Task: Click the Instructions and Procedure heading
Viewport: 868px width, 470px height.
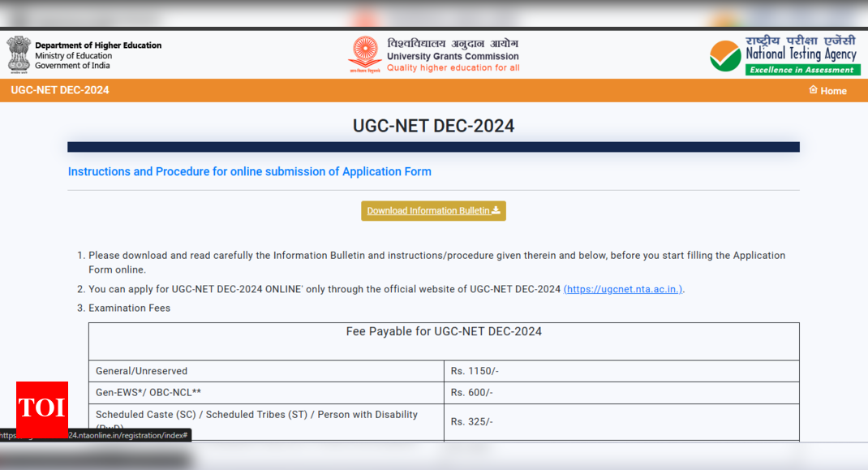Action: 250,172
